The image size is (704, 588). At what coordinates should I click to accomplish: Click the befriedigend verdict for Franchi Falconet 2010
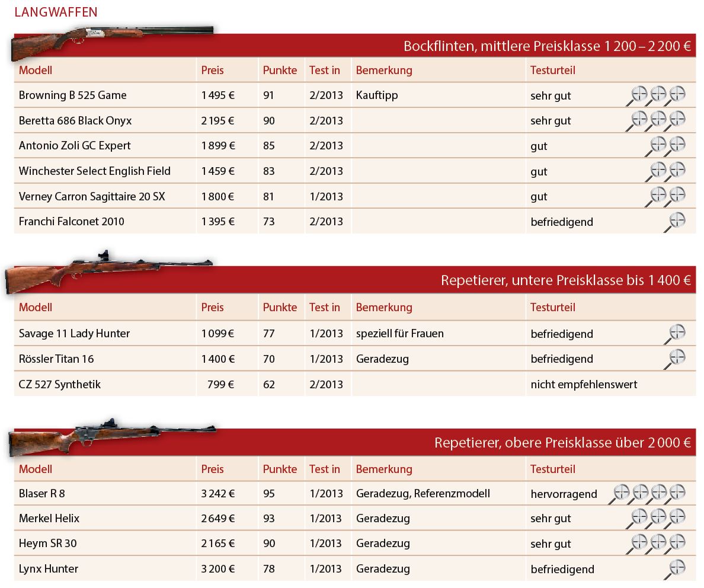click(562, 222)
